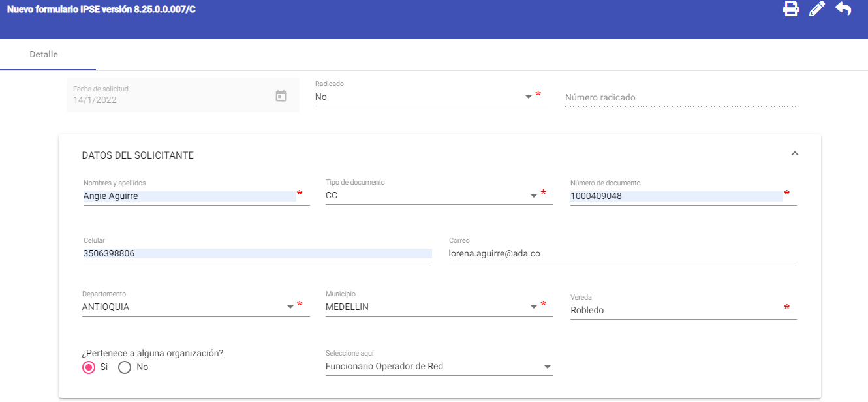Open the Municipio dropdown showing MEDELLIN
The height and width of the screenshot is (402, 868).
(x=431, y=307)
